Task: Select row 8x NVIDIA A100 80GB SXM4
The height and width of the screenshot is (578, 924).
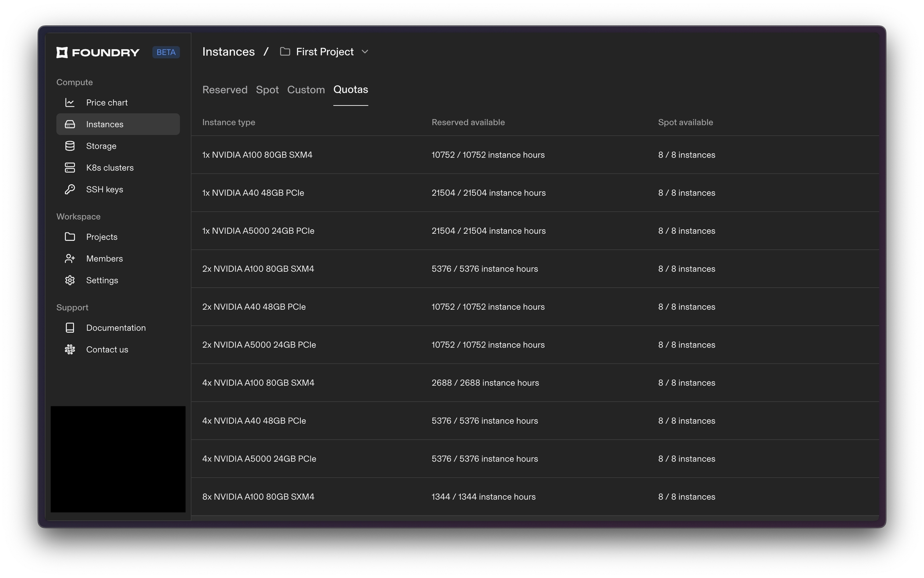Action: point(535,497)
